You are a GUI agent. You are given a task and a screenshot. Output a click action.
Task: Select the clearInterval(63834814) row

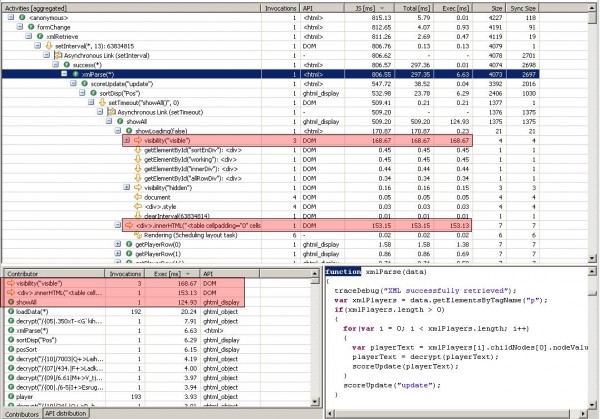(x=270, y=216)
